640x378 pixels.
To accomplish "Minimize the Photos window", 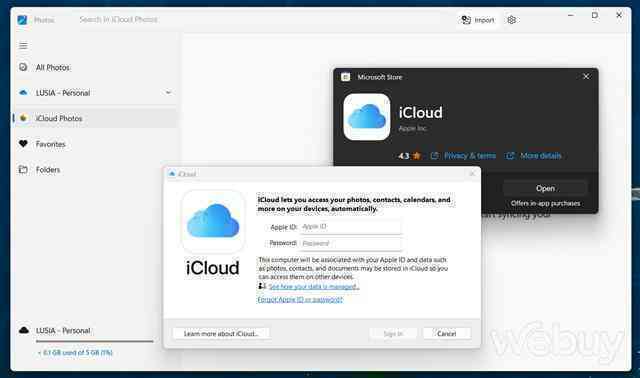I will (571, 15).
